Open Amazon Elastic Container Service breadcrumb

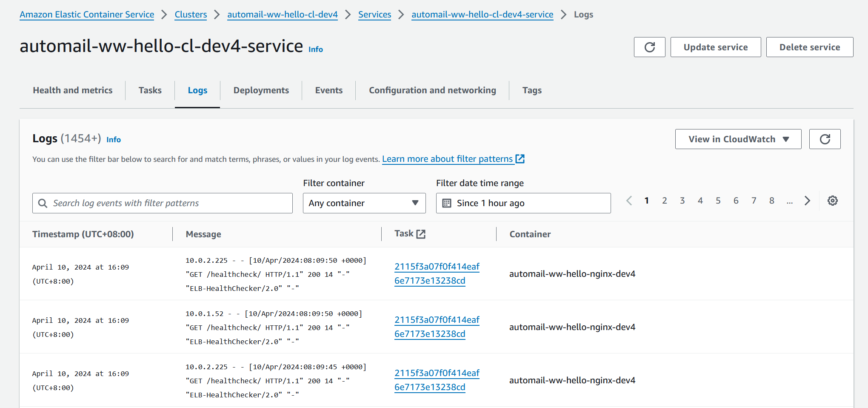click(x=87, y=14)
